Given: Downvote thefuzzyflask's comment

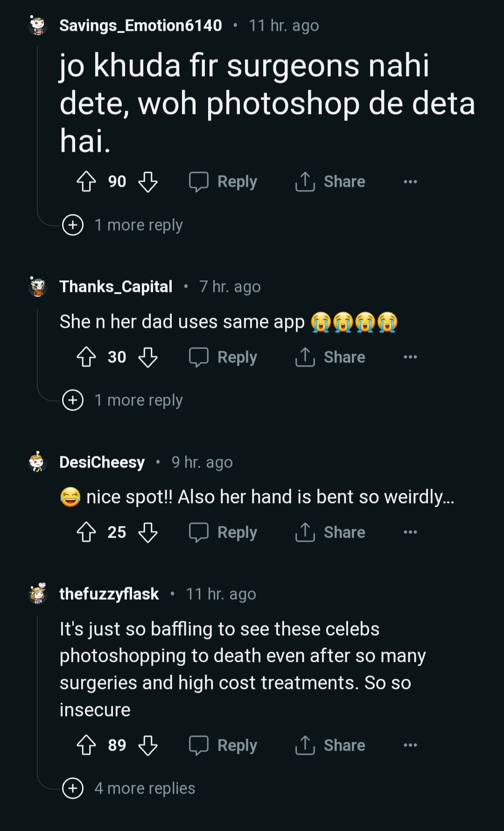Looking at the screenshot, I should [x=148, y=746].
